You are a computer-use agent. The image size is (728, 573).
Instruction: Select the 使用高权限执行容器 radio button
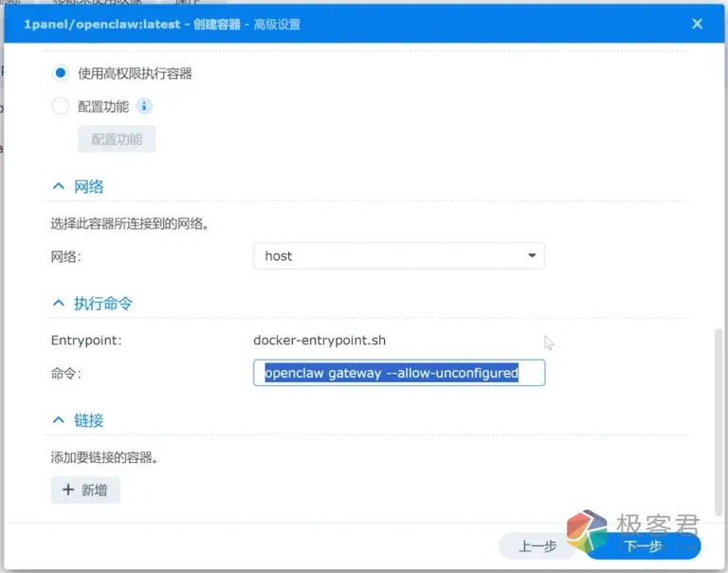61,73
